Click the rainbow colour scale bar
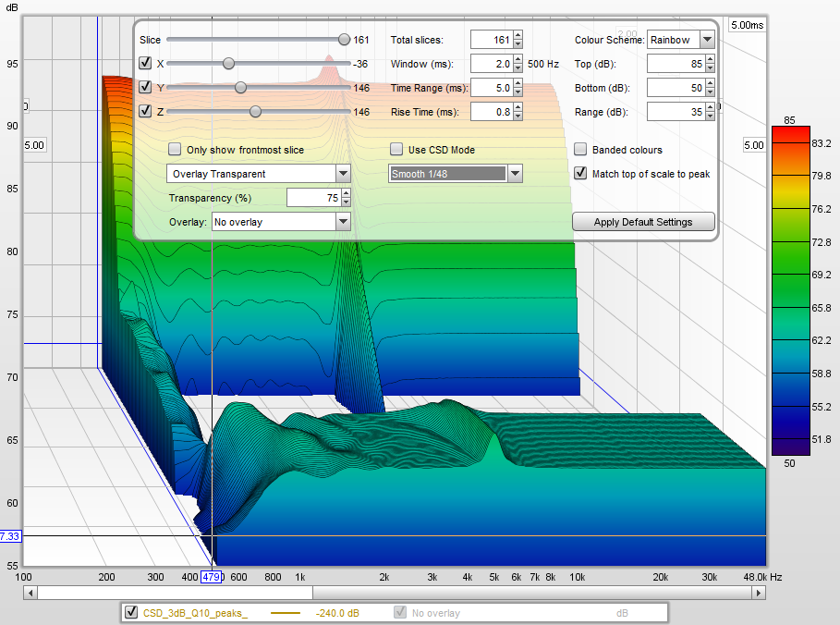The width and height of the screenshot is (840, 625). 791,290
